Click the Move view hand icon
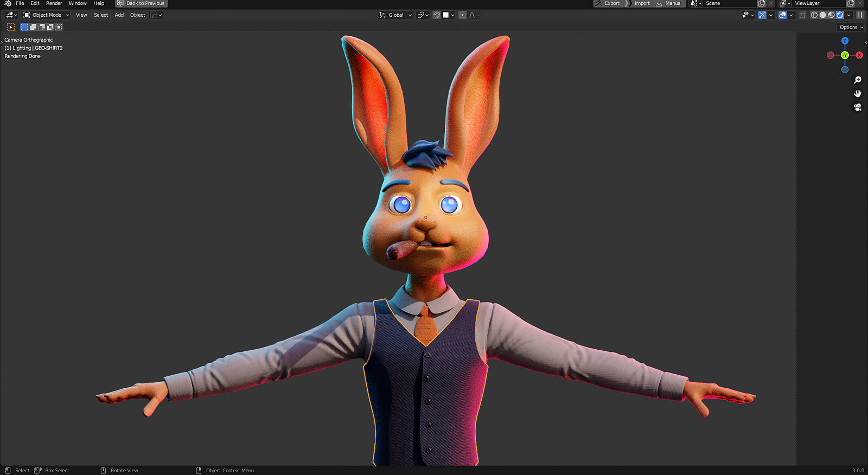 tap(858, 94)
